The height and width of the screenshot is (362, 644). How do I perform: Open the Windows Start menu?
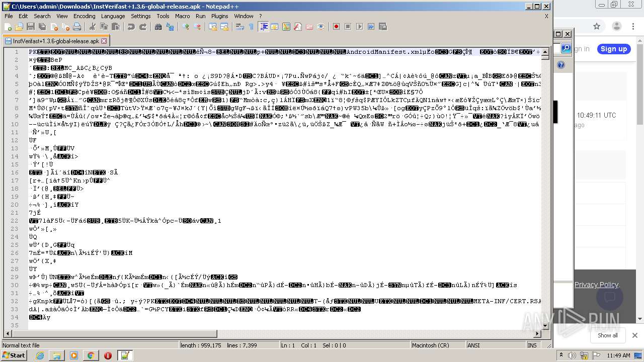coord(14,355)
